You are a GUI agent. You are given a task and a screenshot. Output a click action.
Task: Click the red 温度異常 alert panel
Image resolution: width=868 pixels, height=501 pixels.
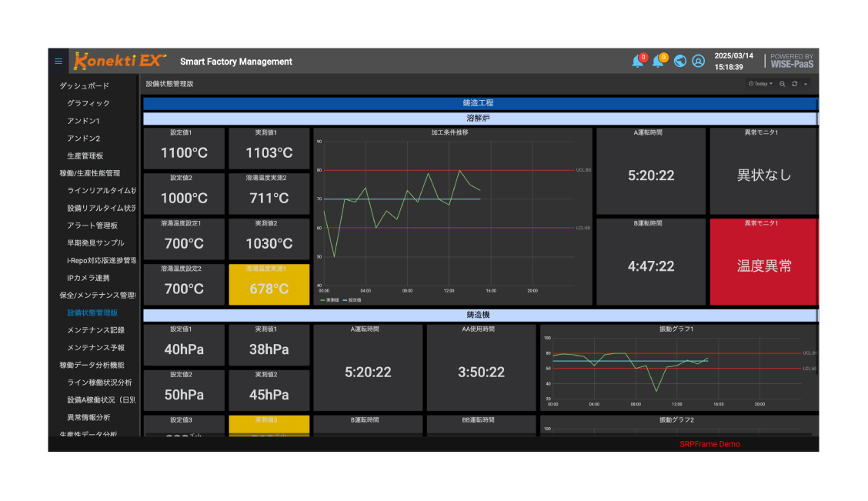pos(763,262)
